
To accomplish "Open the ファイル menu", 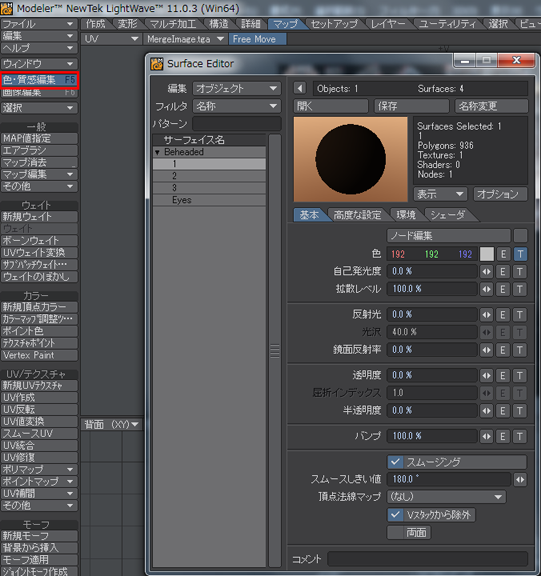I will pyautogui.click(x=39, y=24).
